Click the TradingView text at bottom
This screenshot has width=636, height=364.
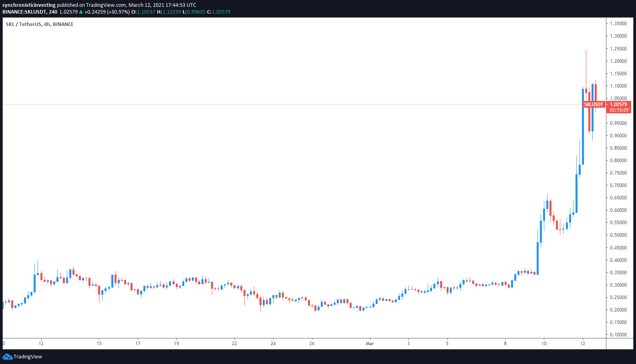(x=28, y=357)
